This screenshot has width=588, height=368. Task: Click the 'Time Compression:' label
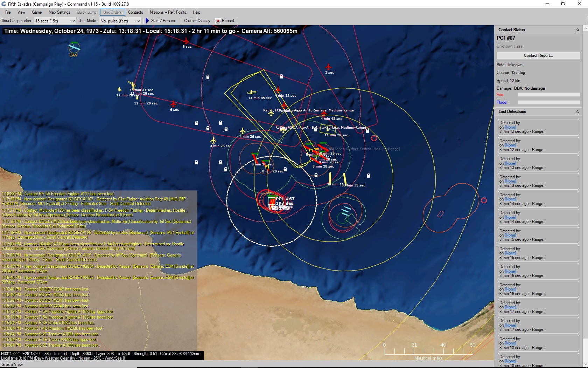click(16, 21)
